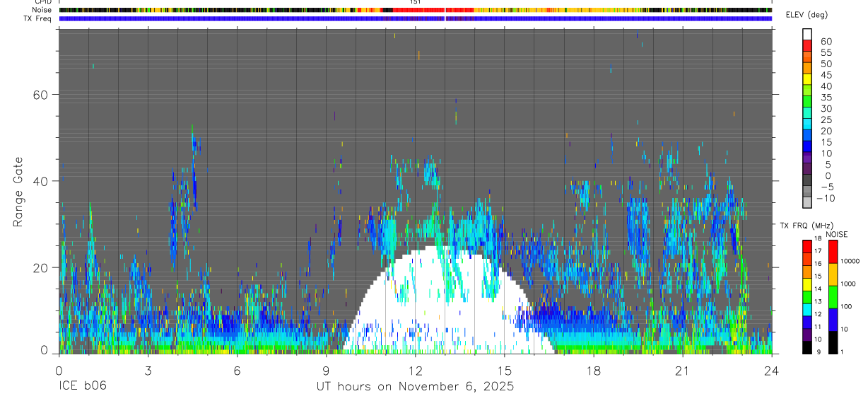Click the yellow 14–15 MHz TX FRQ swatch
The width and height of the screenshot is (868, 401).
[x=807, y=284]
